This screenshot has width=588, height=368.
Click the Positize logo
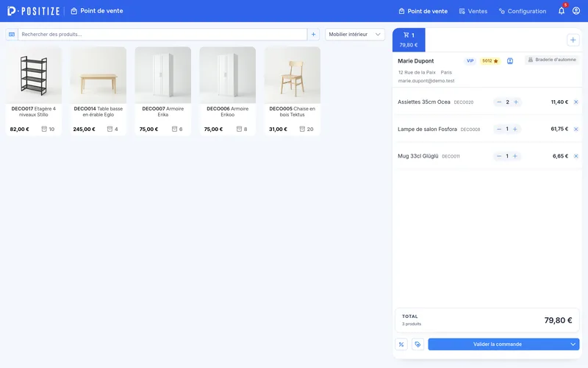(33, 11)
